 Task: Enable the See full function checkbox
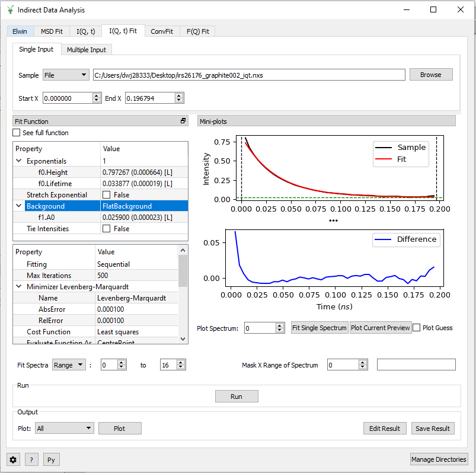[15, 132]
